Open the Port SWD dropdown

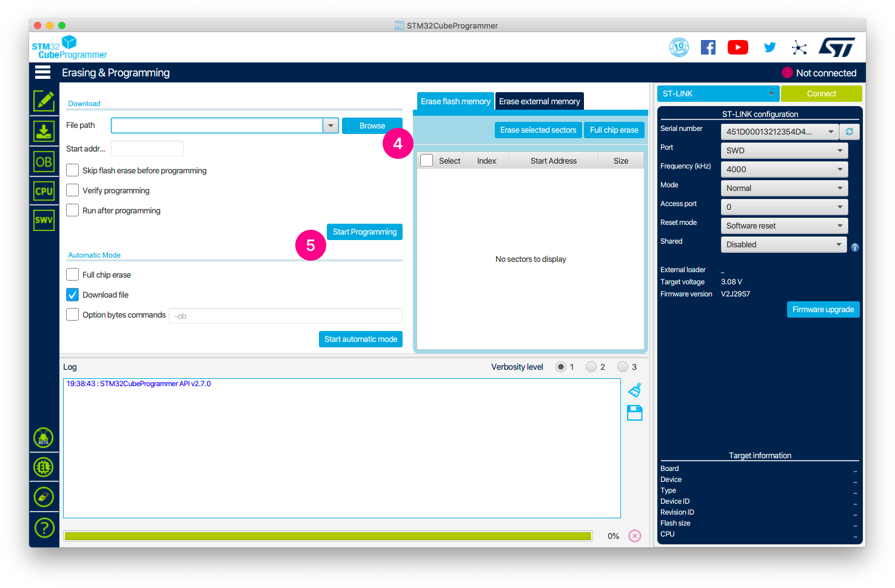coord(784,150)
